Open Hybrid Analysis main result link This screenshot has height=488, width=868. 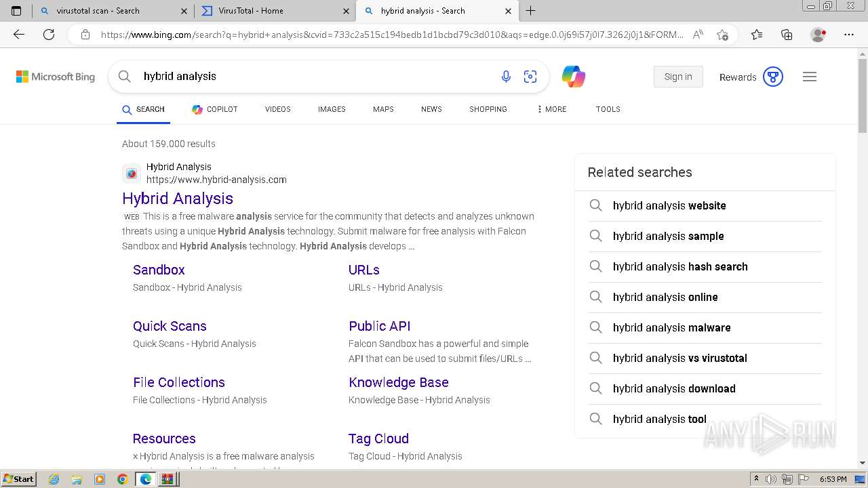178,199
